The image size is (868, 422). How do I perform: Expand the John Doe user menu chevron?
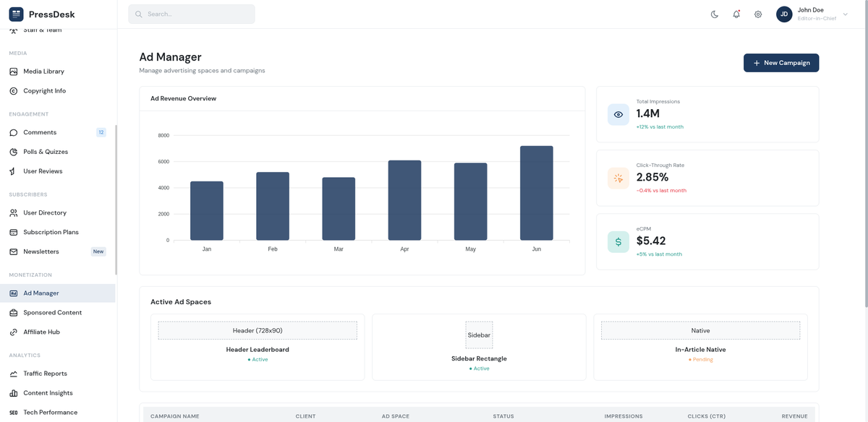pos(846,14)
